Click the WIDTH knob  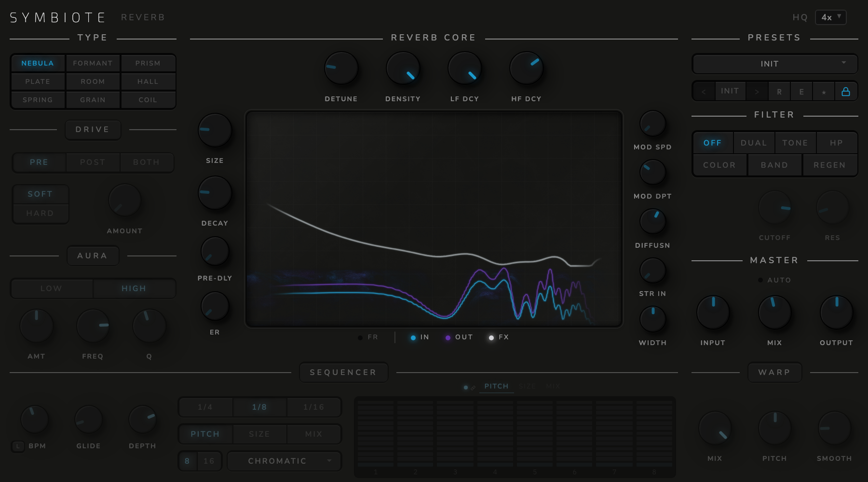click(652, 319)
